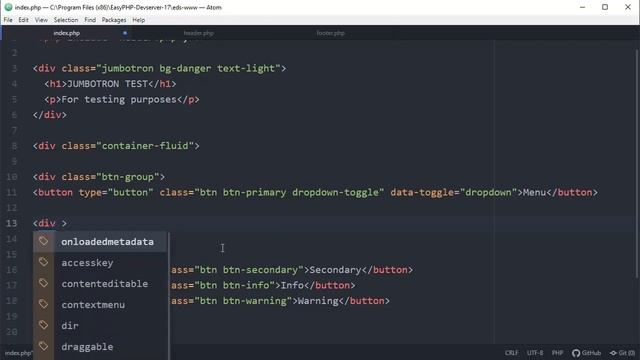Click the data-toggle attribute on line 11
The image size is (640, 360).
[422, 192]
